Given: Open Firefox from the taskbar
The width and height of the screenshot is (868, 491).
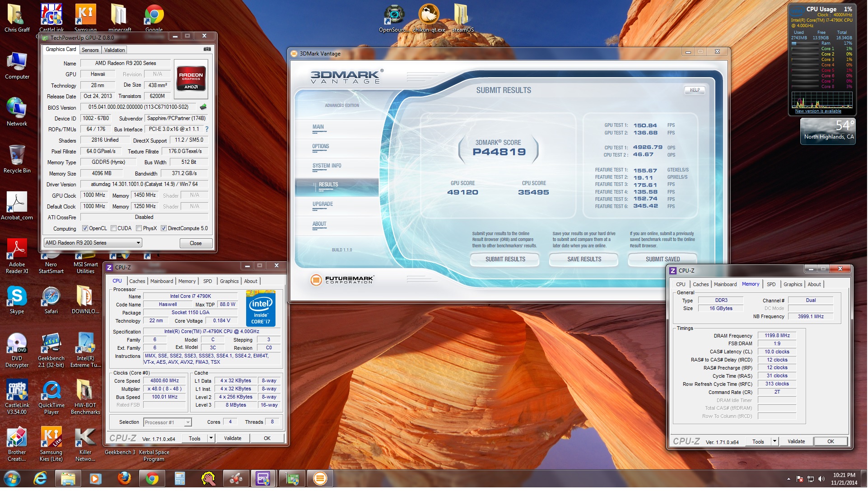Looking at the screenshot, I should point(124,478).
